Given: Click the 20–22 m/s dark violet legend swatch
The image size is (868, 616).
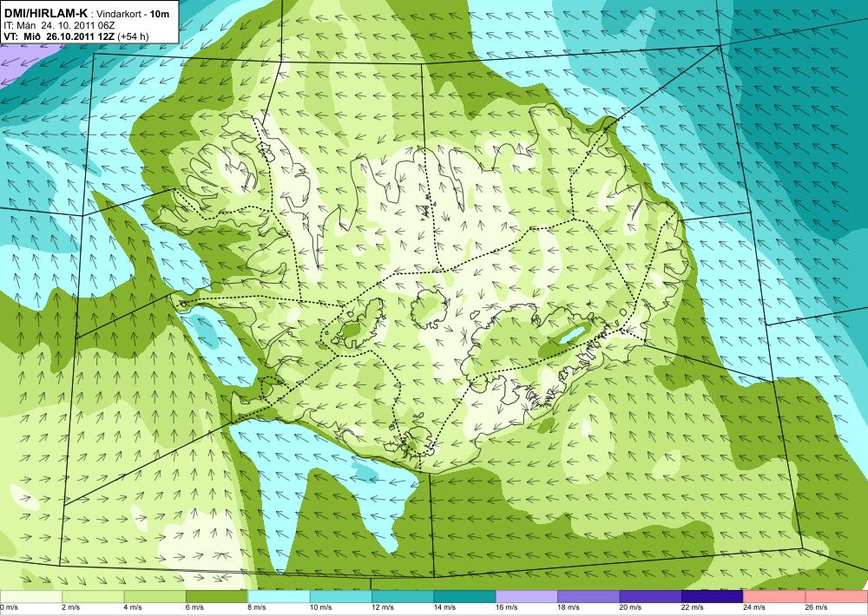Looking at the screenshot, I should (x=650, y=597).
